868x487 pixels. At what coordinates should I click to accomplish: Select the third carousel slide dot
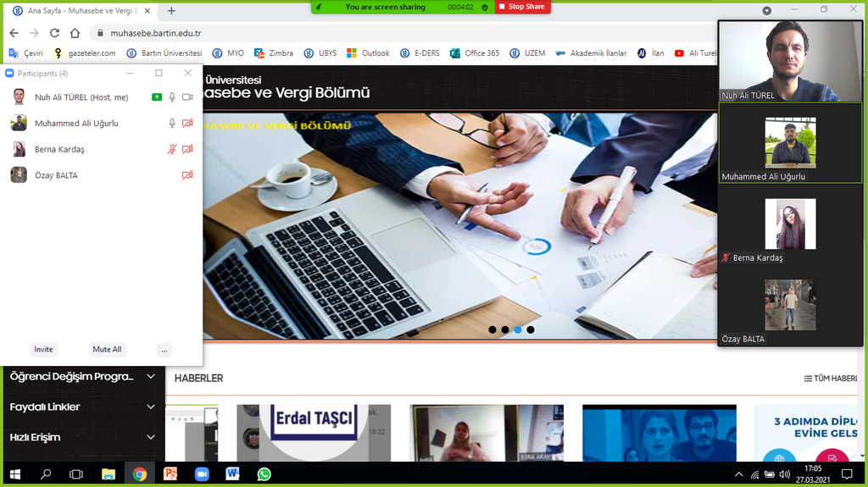(x=518, y=329)
